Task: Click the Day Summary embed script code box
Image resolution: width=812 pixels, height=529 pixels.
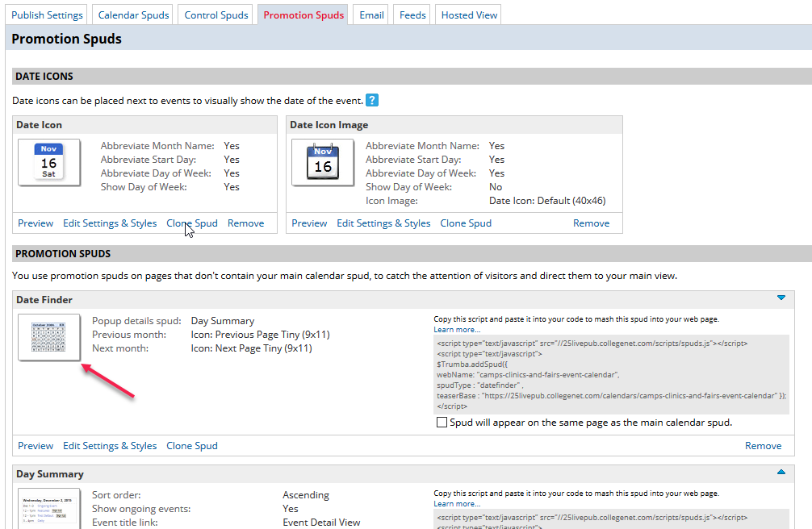Action: 611,519
